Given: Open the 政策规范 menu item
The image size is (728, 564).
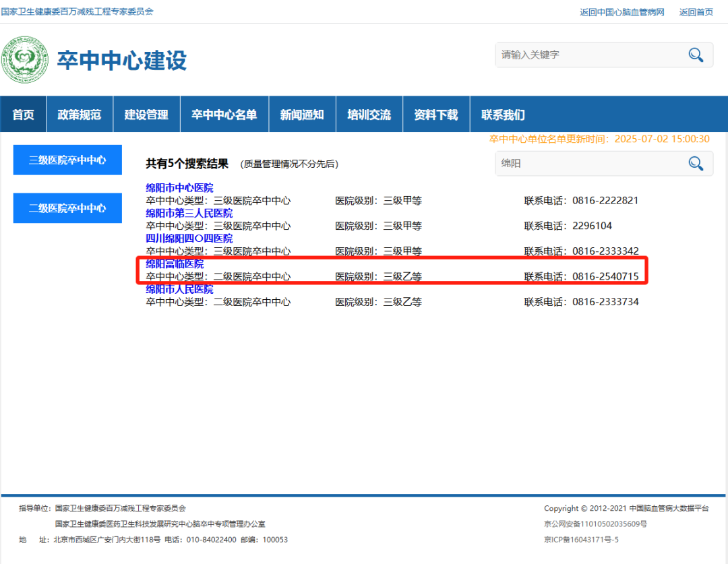Looking at the screenshot, I should [x=80, y=114].
